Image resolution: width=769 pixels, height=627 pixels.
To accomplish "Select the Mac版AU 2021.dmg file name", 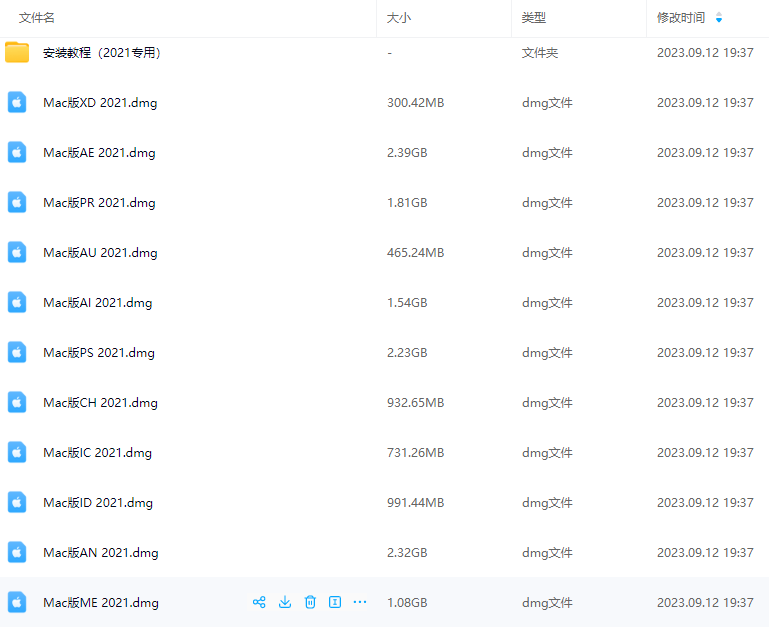I will pyautogui.click(x=100, y=253).
